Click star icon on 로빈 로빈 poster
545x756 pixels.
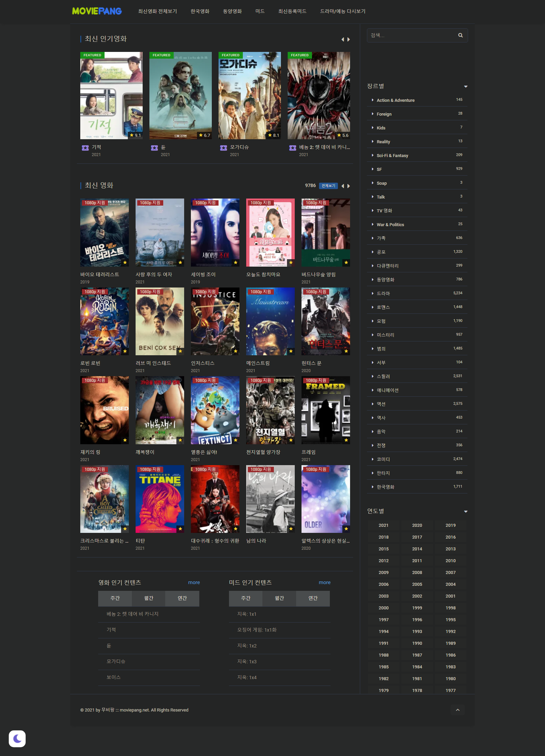point(125,351)
